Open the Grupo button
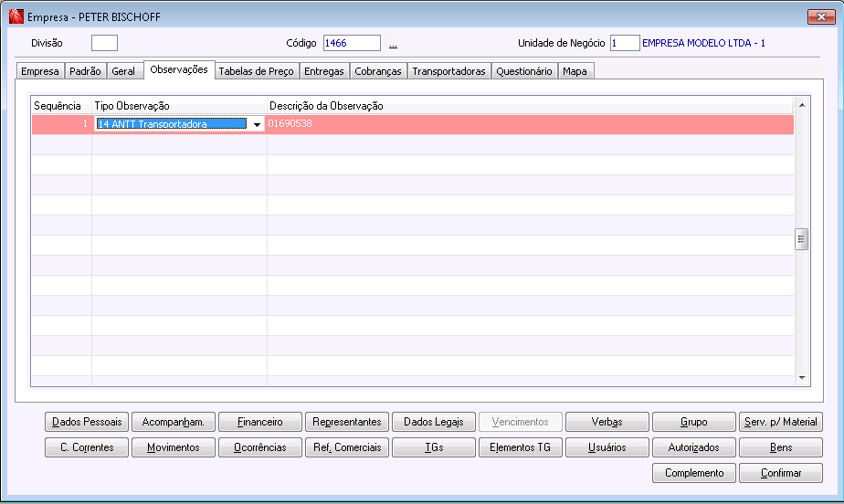 click(x=694, y=422)
